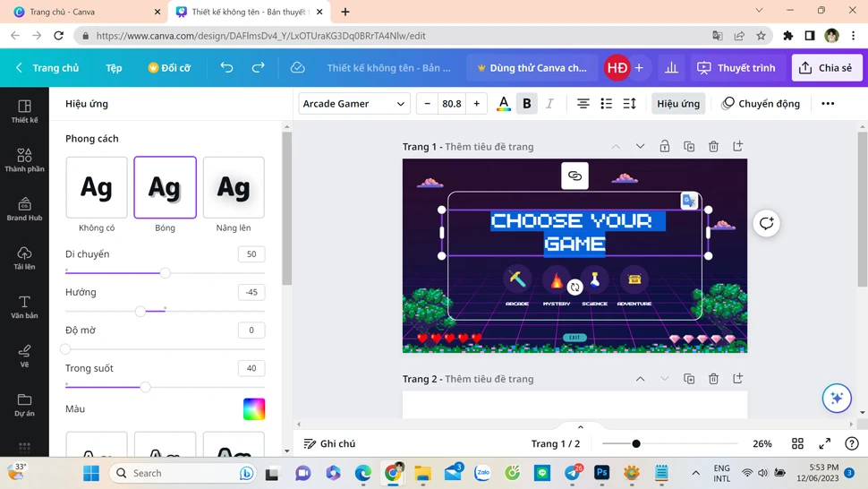Open text alignment options
The width and height of the screenshot is (868, 489).
583,104
